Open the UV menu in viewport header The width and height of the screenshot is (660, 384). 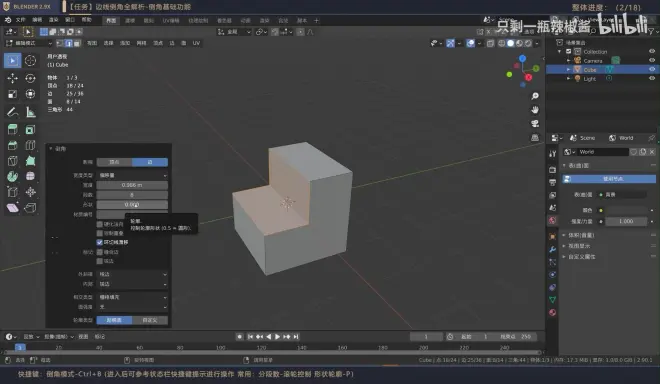[x=196, y=43]
